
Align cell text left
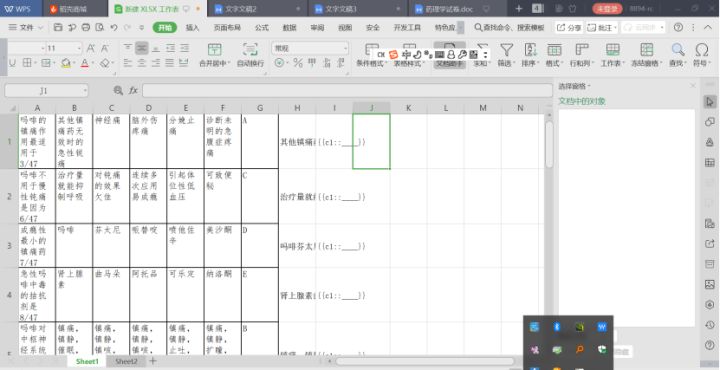point(128,63)
